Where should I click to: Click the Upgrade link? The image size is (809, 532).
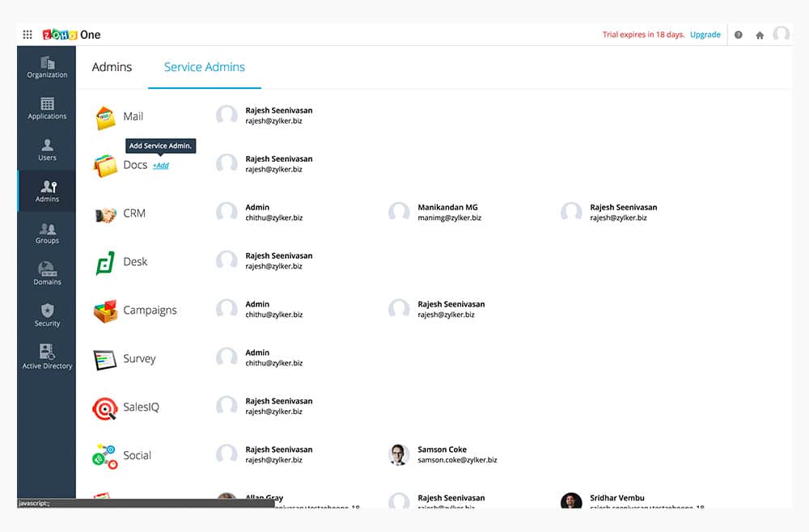pyautogui.click(x=705, y=35)
